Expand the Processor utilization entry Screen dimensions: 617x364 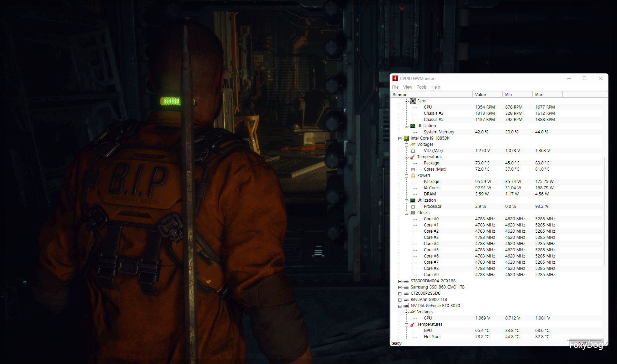[x=413, y=207]
